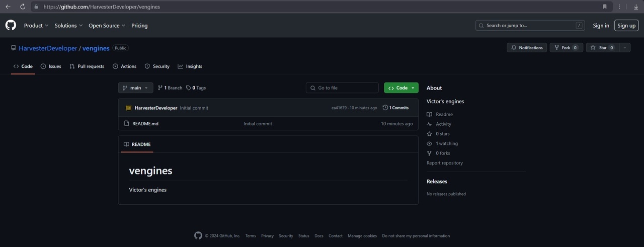Reload the page with refresh icon

tap(23, 7)
